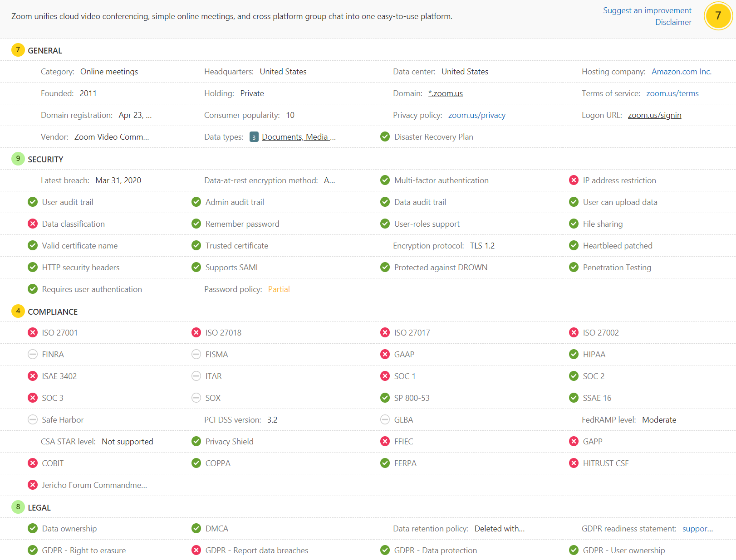Image resolution: width=736 pixels, height=560 pixels.
Task: Select the SECURITY section heading
Action: click(x=45, y=160)
